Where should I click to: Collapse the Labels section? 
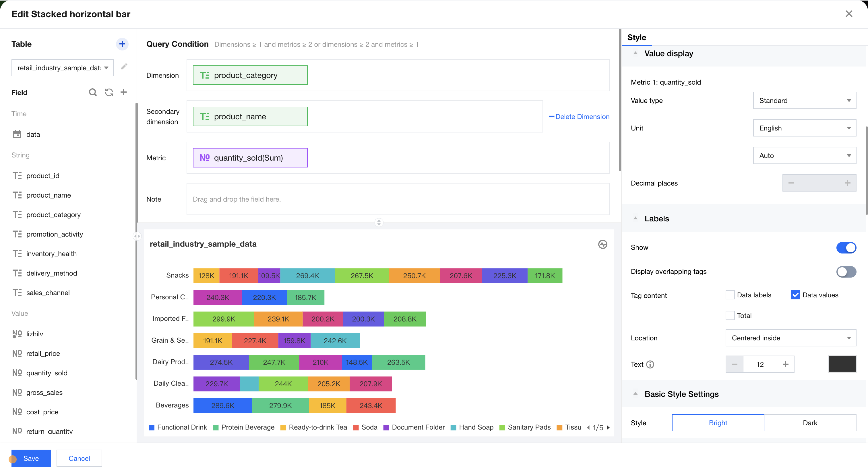point(635,219)
